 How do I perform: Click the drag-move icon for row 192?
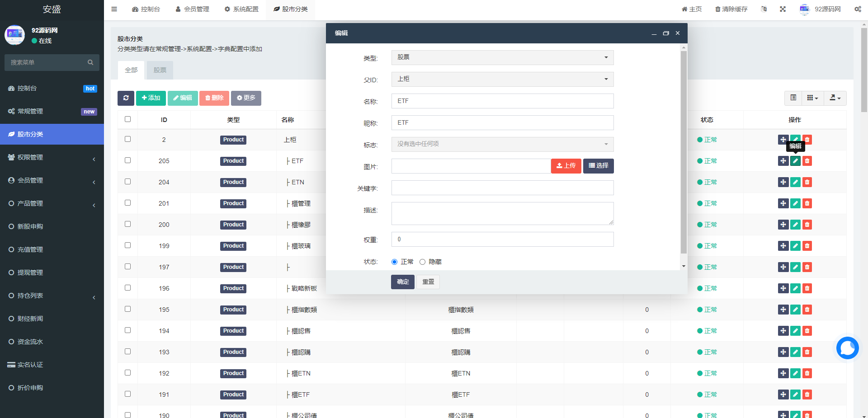click(x=783, y=373)
